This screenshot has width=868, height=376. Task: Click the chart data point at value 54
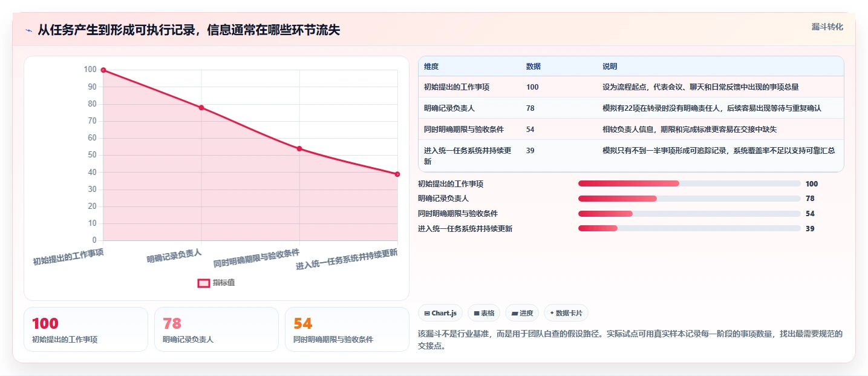(x=299, y=148)
